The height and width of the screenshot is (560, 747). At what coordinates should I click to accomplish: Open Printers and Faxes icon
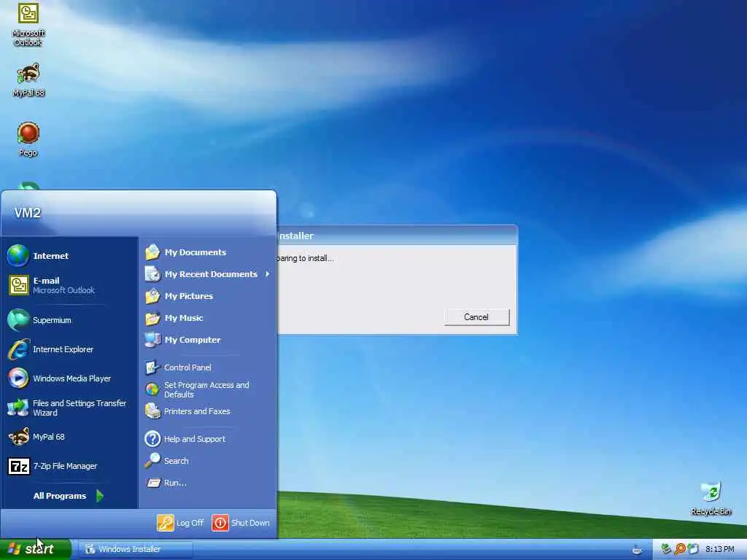[x=152, y=411]
